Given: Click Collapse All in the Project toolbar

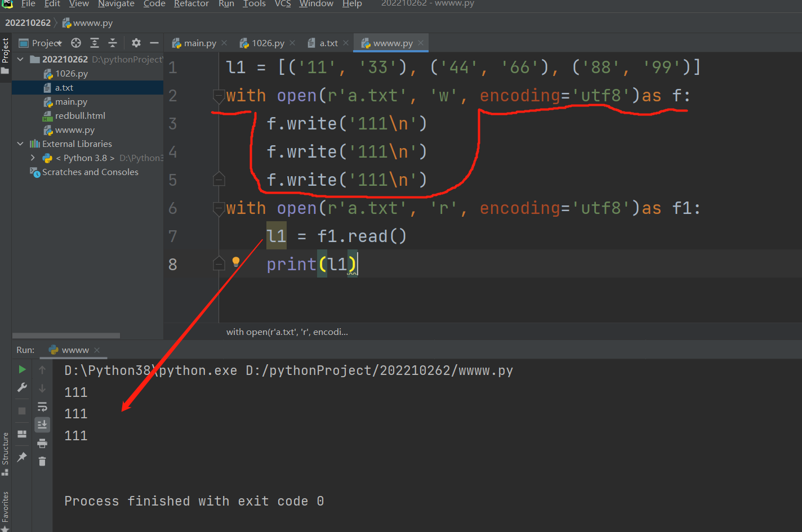Looking at the screenshot, I should pos(113,43).
